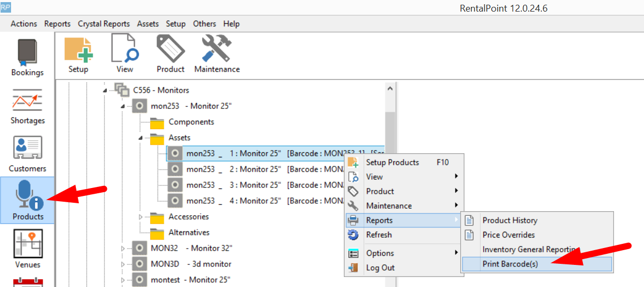Select Price Overrides in Reports submenu
This screenshot has height=287, width=644.
tap(536, 235)
